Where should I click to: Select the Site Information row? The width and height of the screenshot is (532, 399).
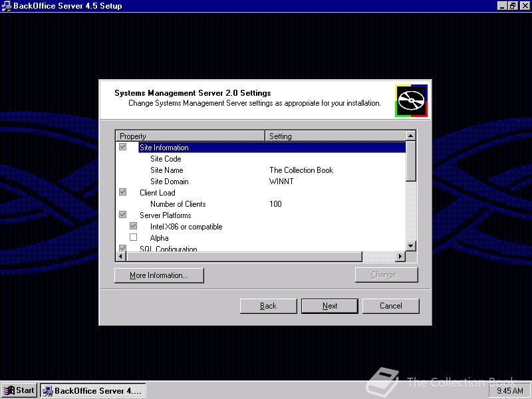272,148
